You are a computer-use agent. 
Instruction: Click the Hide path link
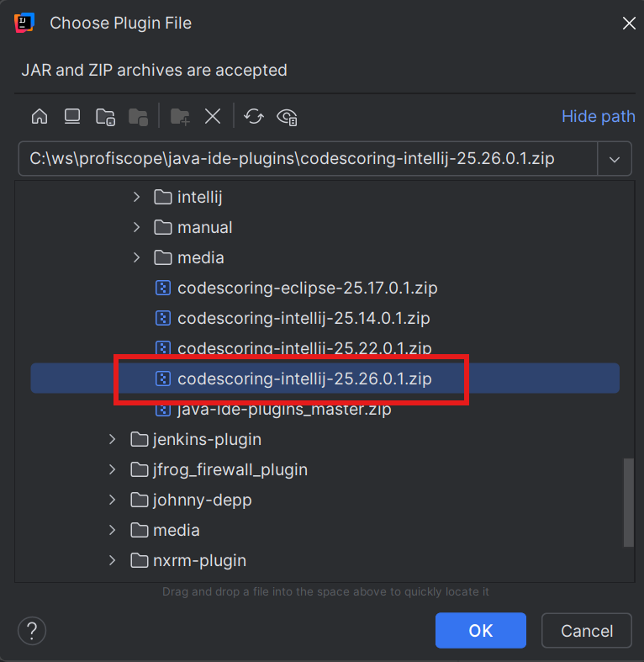point(598,116)
